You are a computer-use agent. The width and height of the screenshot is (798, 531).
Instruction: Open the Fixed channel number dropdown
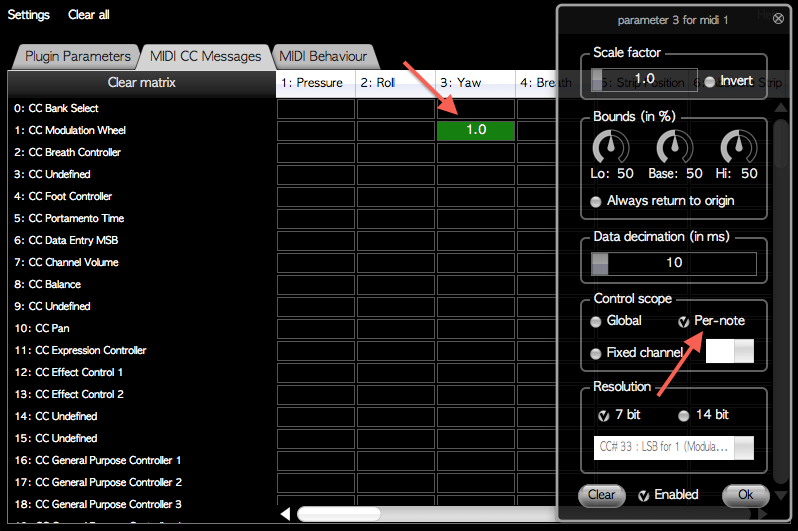pyautogui.click(x=730, y=351)
